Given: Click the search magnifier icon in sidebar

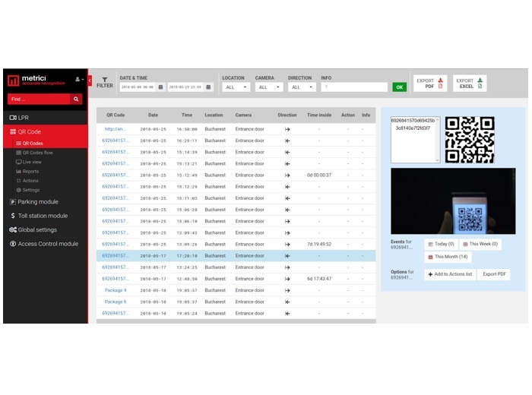Looking at the screenshot, I should (76, 99).
